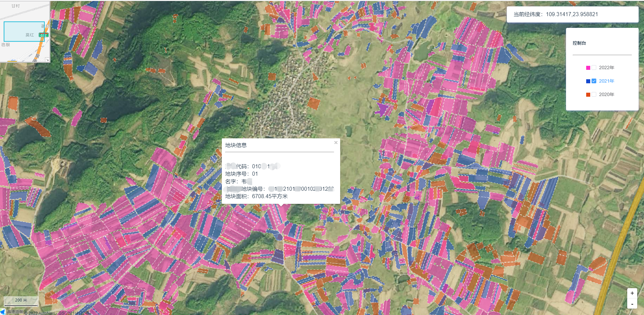Click the 地块序号 01 text

pyautogui.click(x=241, y=174)
